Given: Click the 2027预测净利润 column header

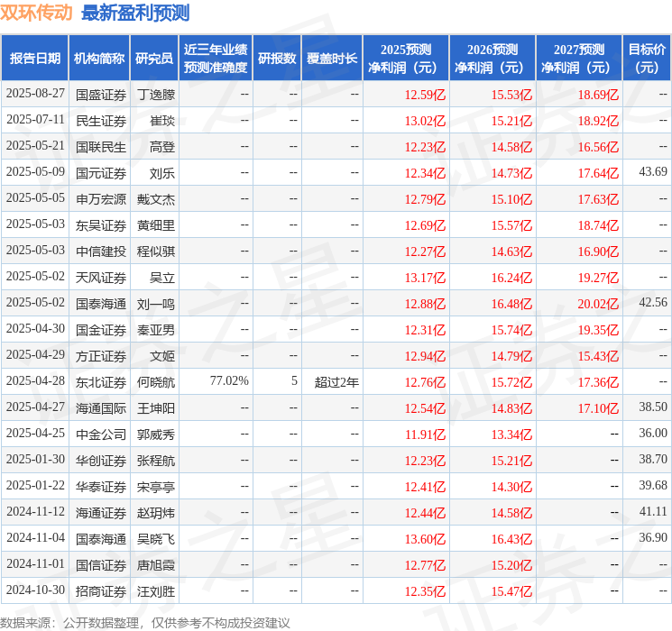Looking at the screenshot, I should 579,59.
